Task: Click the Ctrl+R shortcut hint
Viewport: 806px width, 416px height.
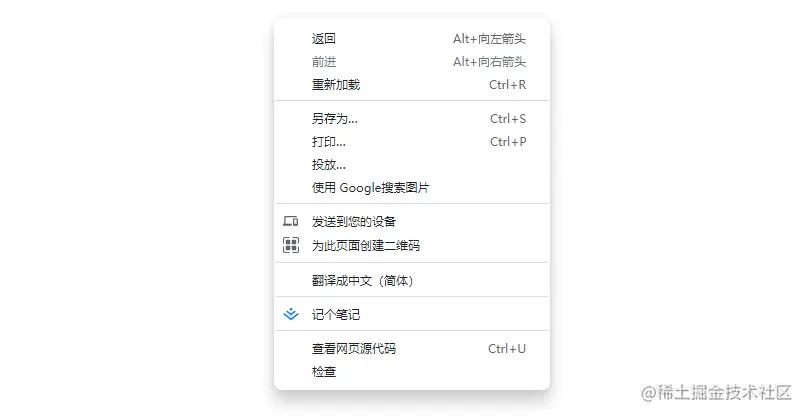Action: click(x=507, y=85)
